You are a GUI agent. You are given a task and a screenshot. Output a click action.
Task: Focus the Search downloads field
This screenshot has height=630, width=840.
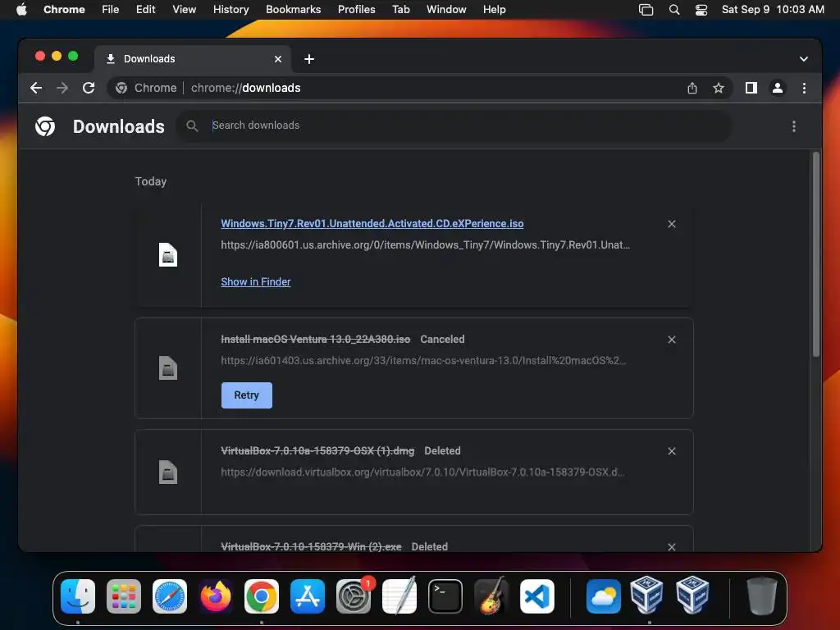pyautogui.click(x=454, y=126)
